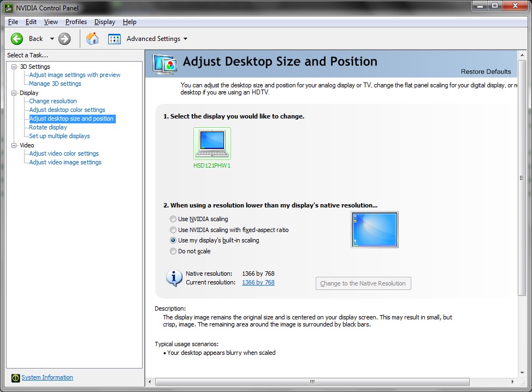Close the NVIDIA Control Panel window
Screen dimensions: 532x392
point(516,6)
